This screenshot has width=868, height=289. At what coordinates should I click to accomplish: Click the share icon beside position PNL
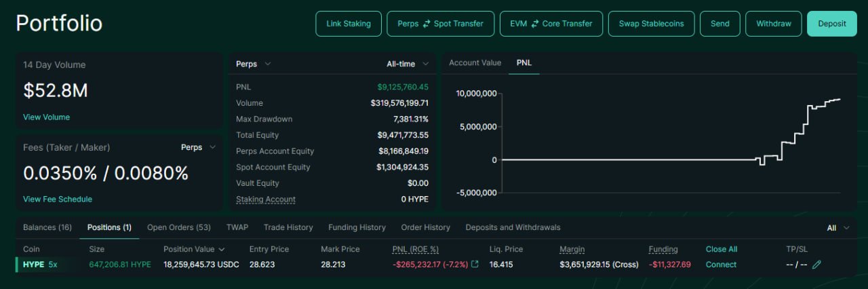[x=475, y=265]
